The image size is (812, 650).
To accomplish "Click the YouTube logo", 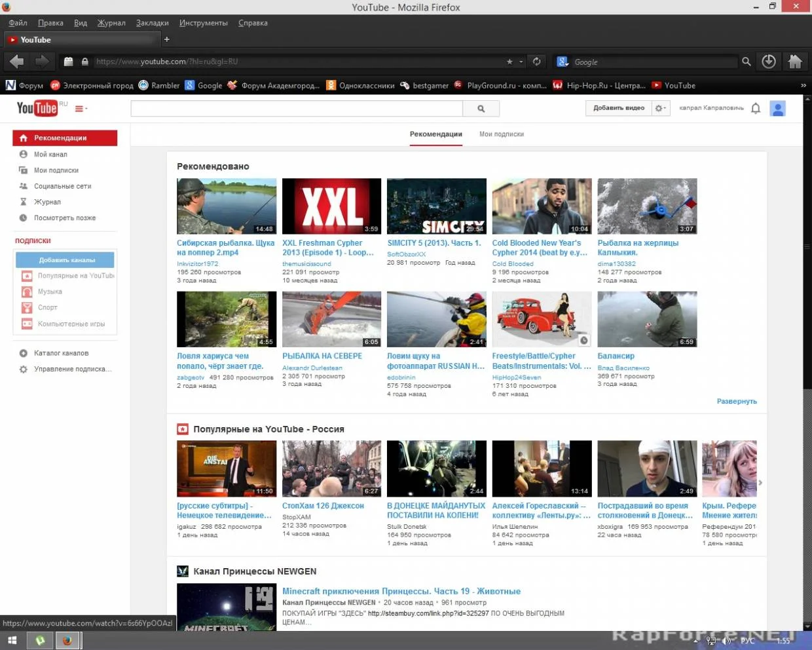I will tap(37, 108).
